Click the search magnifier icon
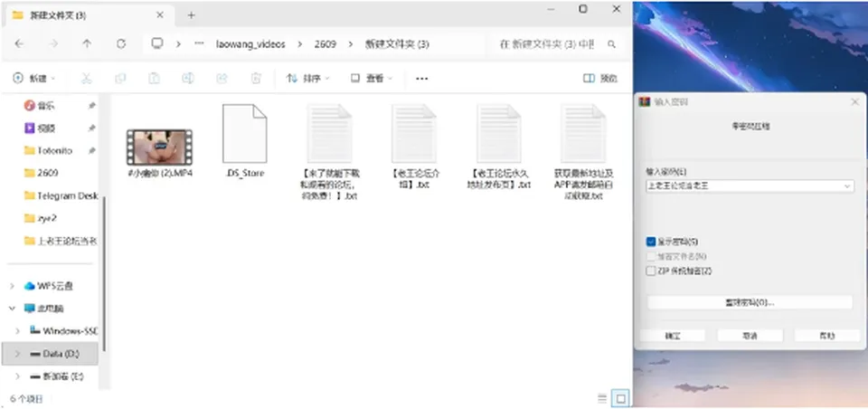 (611, 44)
